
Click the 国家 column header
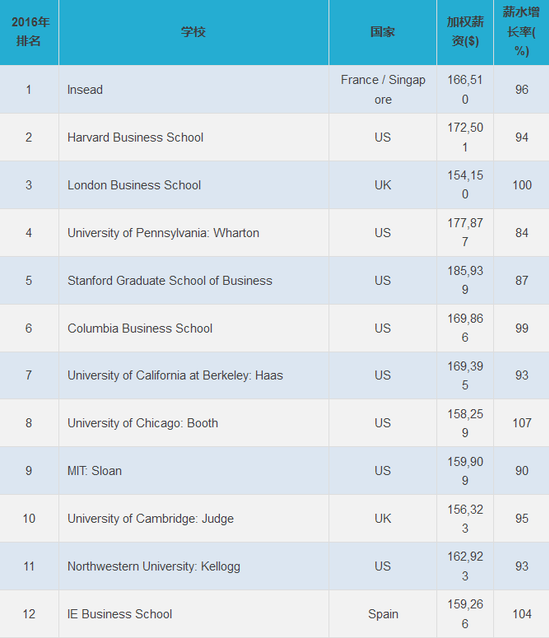coord(383,32)
